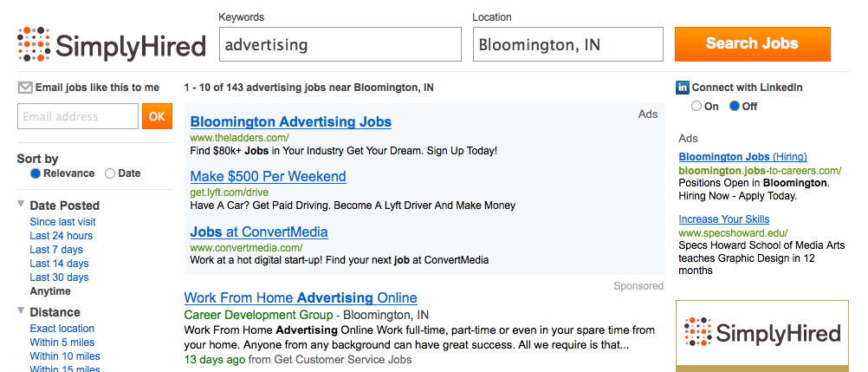The width and height of the screenshot is (868, 372).
Task: Turn LinkedIn connection On
Action: [696, 107]
